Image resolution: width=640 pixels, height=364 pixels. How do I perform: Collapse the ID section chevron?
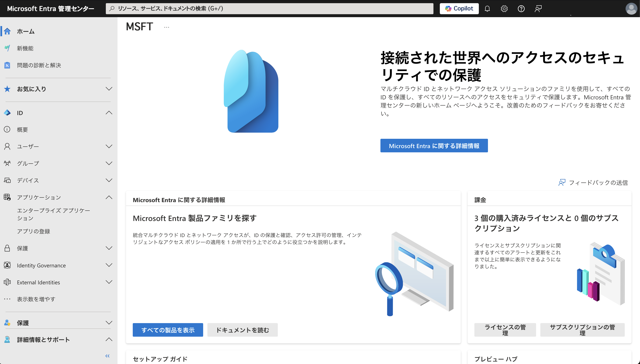109,113
